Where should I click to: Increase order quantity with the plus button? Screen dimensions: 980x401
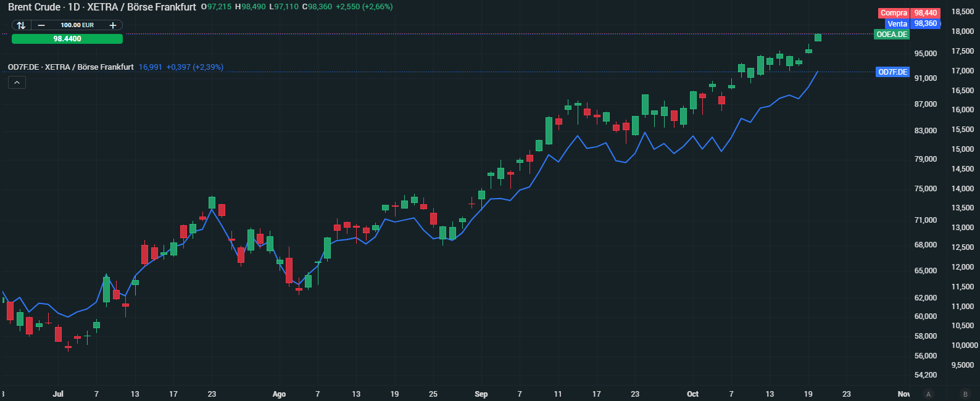point(113,25)
